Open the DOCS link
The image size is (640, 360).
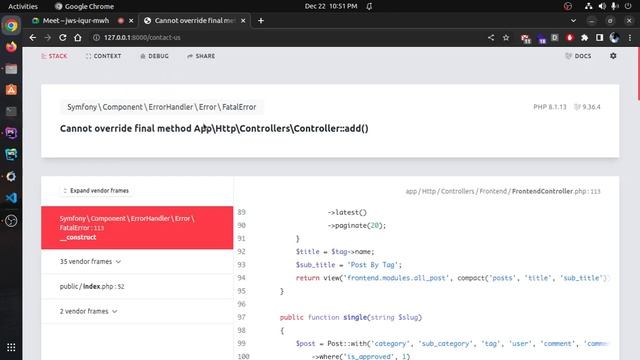[578, 56]
